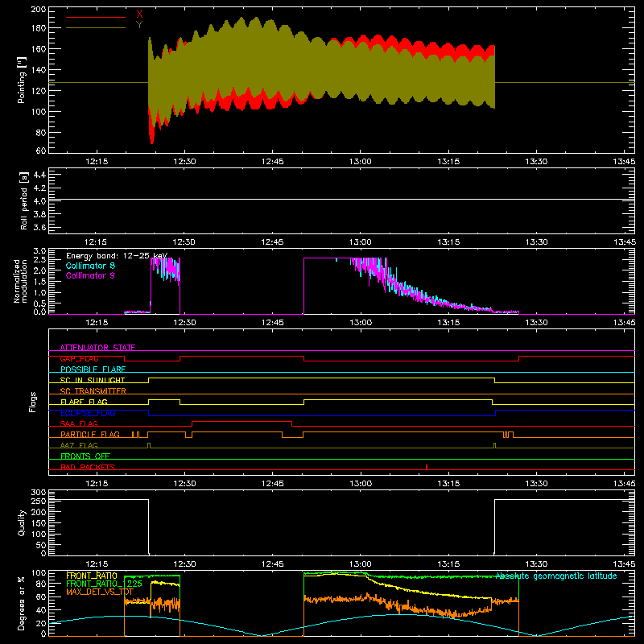The width and height of the screenshot is (644, 644).
Task: Select 'Energy band: 12-25 keV' annotation
Action: point(117,256)
